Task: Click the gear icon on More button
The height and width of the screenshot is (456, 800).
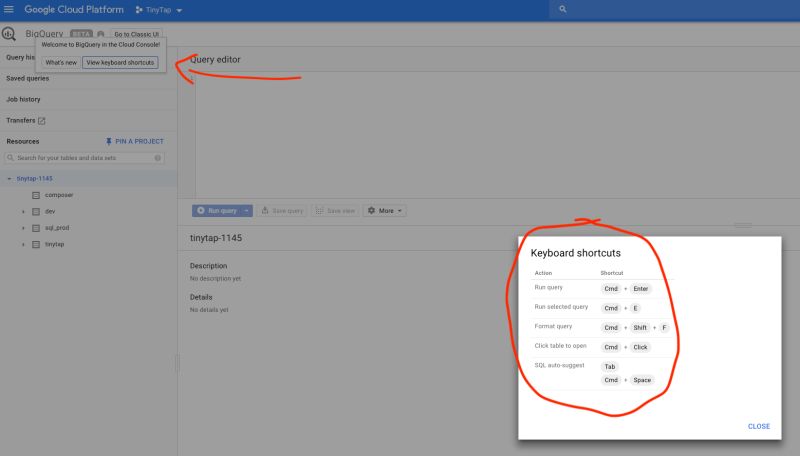Action: 371,210
